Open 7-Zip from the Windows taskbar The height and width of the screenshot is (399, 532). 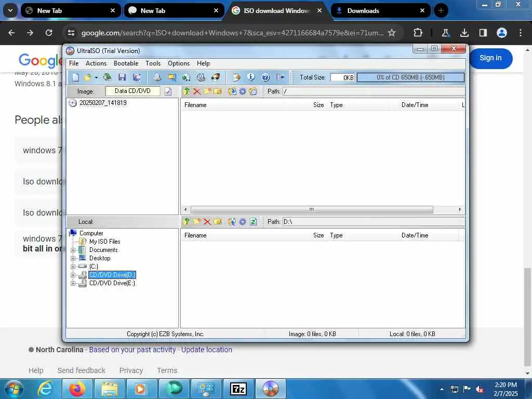point(238,389)
